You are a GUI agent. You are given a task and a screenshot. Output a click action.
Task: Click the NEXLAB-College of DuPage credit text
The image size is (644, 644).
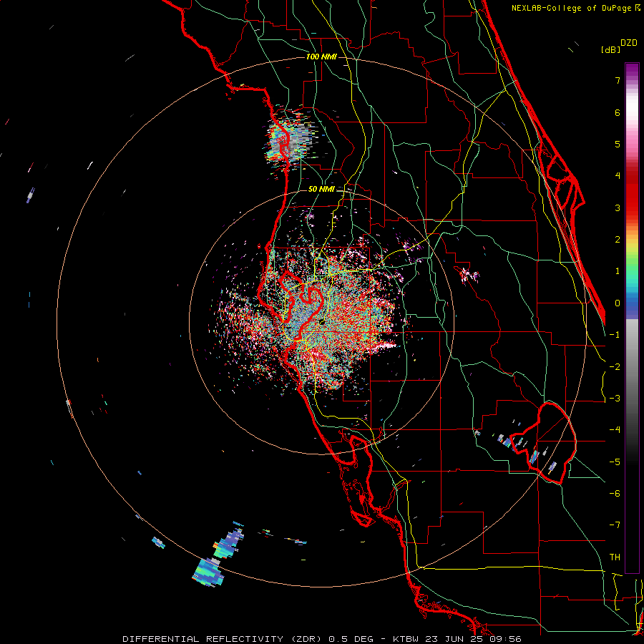pyautogui.click(x=575, y=8)
